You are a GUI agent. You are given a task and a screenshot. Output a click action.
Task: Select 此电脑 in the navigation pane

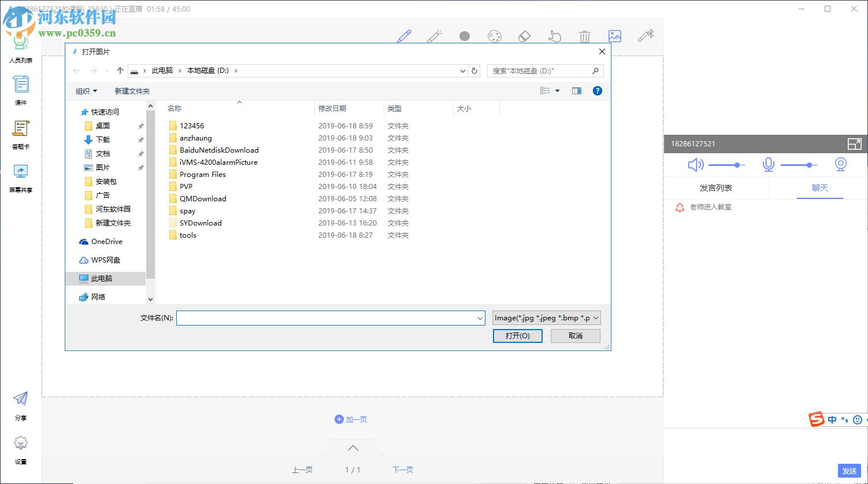coord(106,279)
